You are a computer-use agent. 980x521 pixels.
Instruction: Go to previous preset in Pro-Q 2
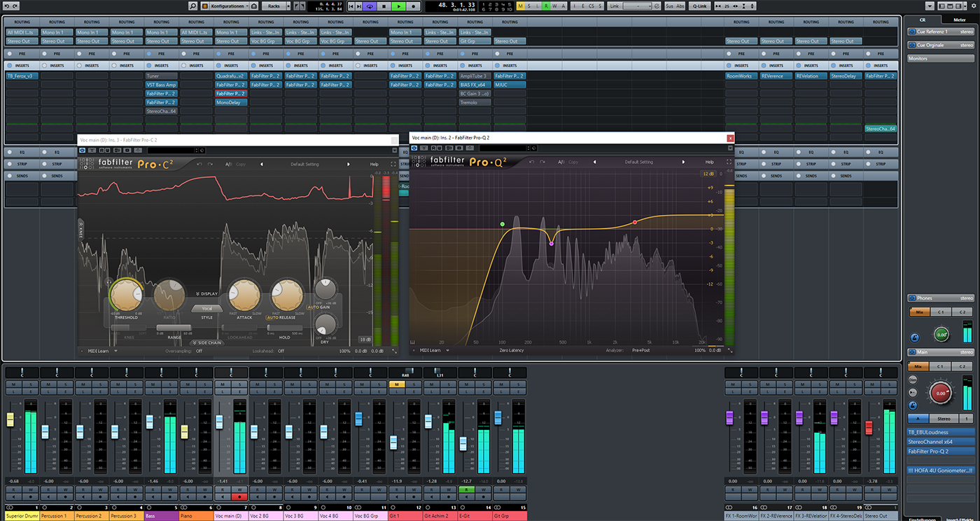594,162
